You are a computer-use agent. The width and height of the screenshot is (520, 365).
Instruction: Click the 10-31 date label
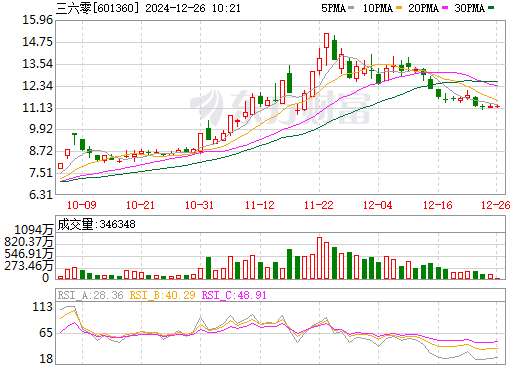pos(199,205)
